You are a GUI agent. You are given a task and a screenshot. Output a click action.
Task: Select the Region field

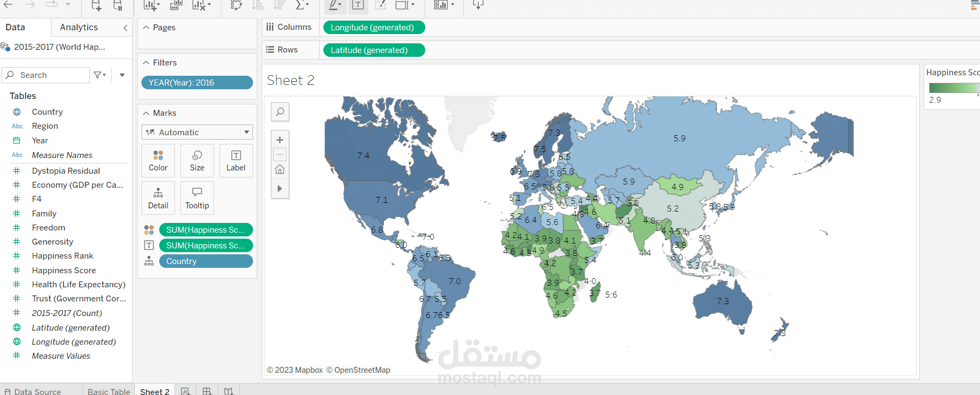click(45, 126)
